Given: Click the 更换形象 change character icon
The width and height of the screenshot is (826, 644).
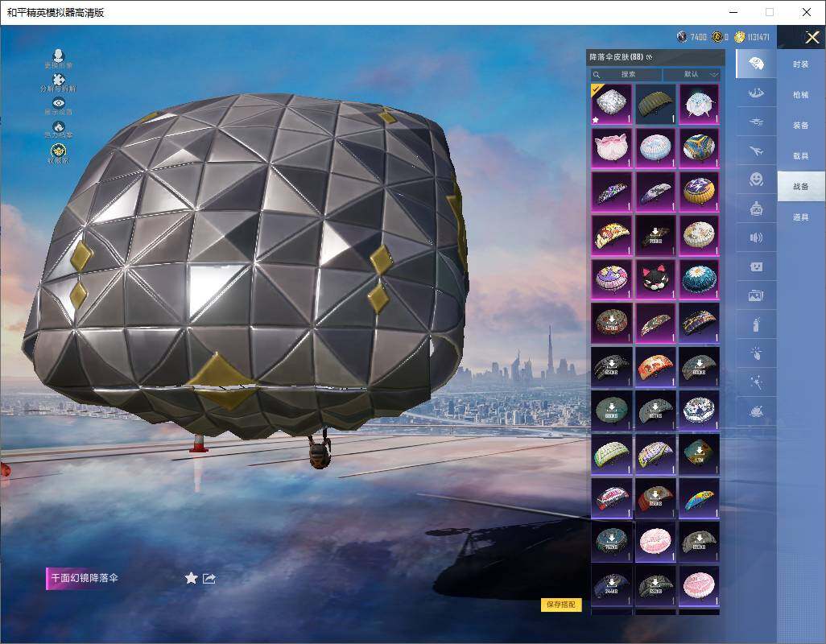Looking at the screenshot, I should pos(59,56).
